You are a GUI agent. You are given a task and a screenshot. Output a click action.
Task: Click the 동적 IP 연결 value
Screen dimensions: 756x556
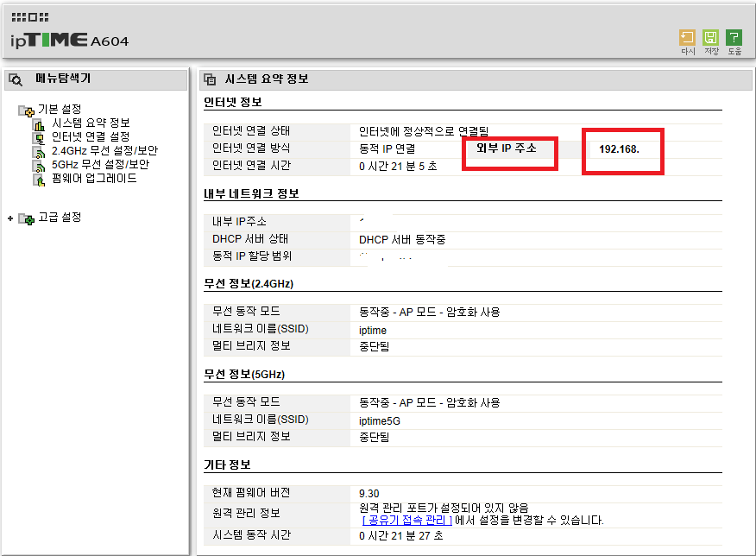(x=387, y=149)
